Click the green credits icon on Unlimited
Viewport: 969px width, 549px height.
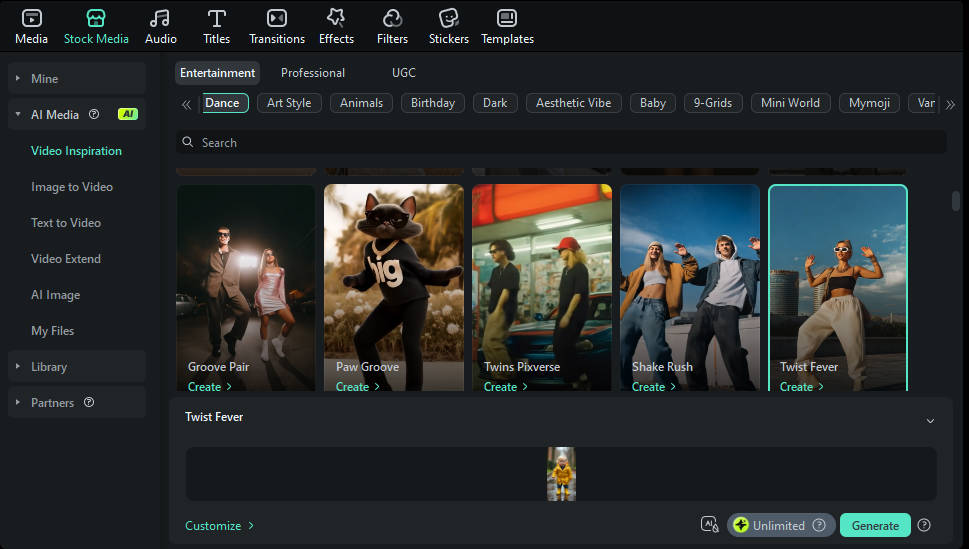pos(741,525)
